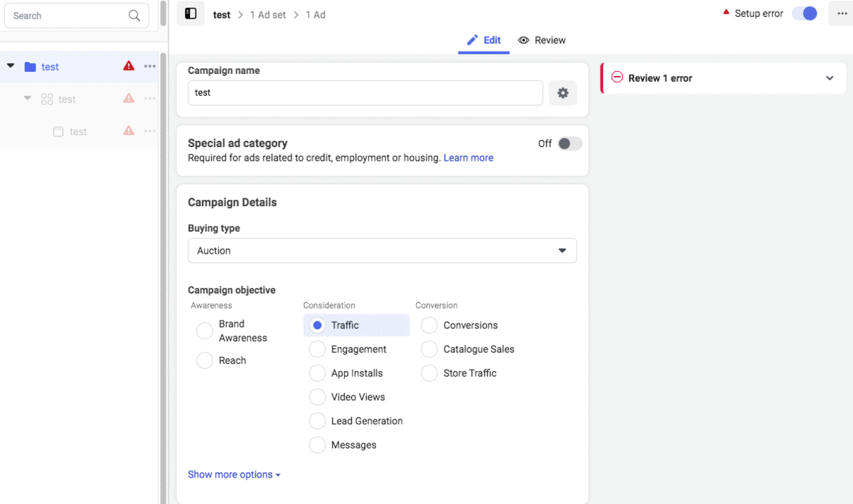Toggle the sidebar panel icon

click(x=191, y=14)
